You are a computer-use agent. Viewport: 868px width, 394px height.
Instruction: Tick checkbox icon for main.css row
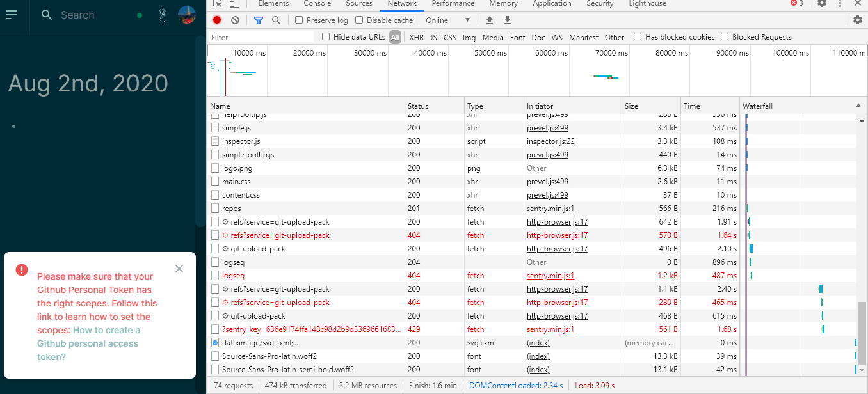[215, 182]
